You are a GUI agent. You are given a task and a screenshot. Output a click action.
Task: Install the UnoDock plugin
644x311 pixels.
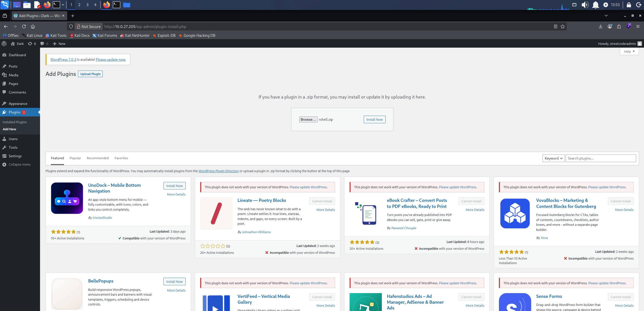coord(175,186)
